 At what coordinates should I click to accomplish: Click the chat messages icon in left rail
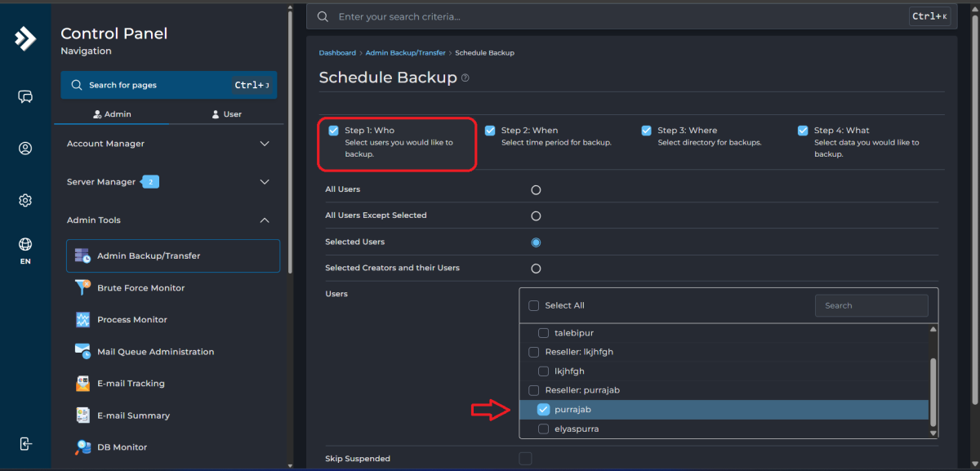pyautogui.click(x=25, y=97)
